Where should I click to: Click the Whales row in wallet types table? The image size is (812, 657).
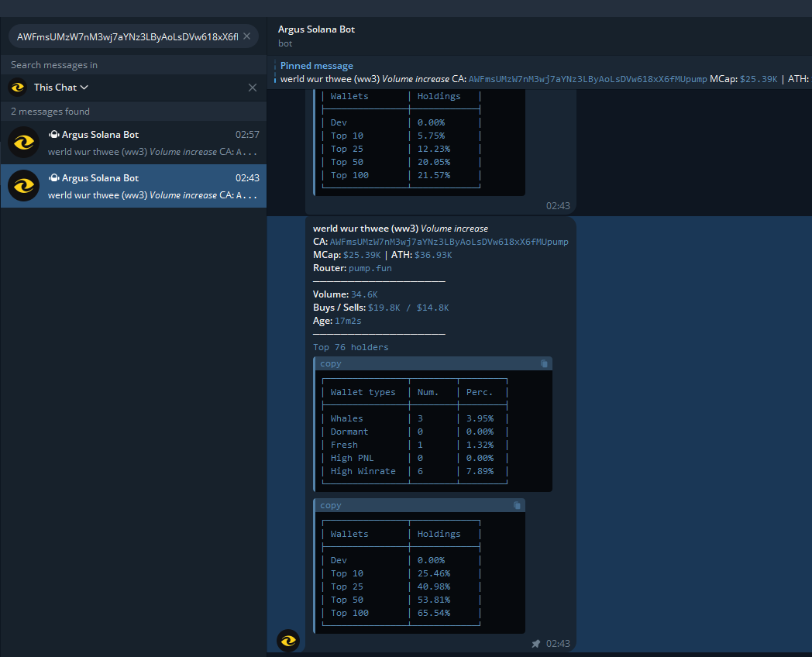(x=415, y=418)
